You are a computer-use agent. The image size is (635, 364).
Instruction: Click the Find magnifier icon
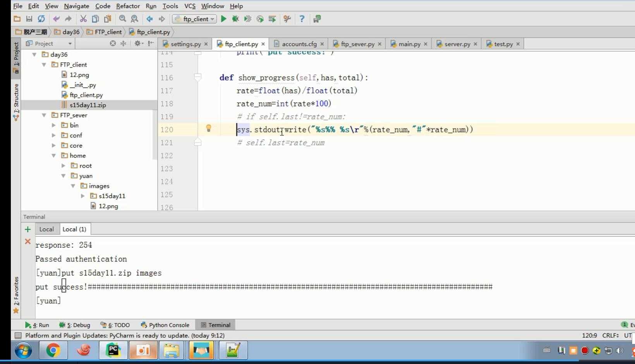pyautogui.click(x=123, y=19)
